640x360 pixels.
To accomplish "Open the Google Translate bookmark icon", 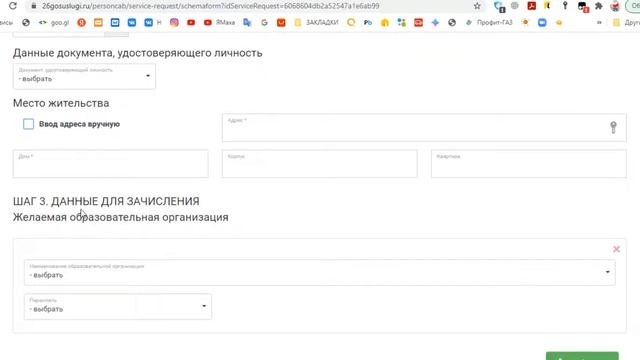I will (247, 23).
